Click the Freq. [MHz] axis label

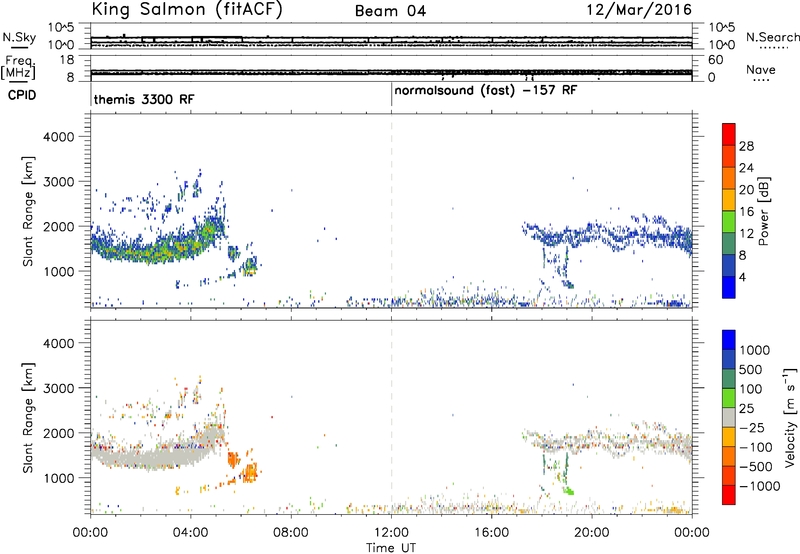pyautogui.click(x=20, y=68)
